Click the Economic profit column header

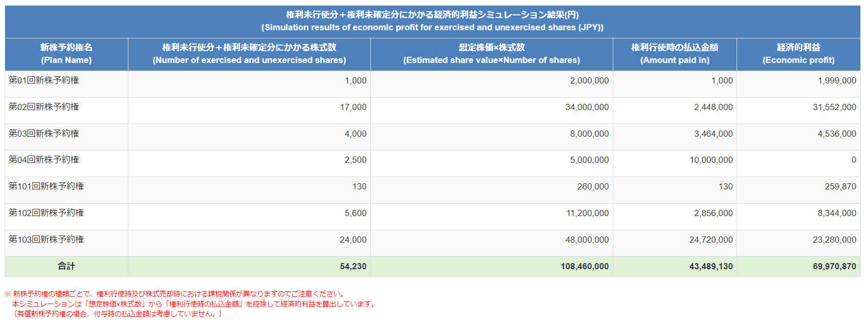tap(798, 54)
